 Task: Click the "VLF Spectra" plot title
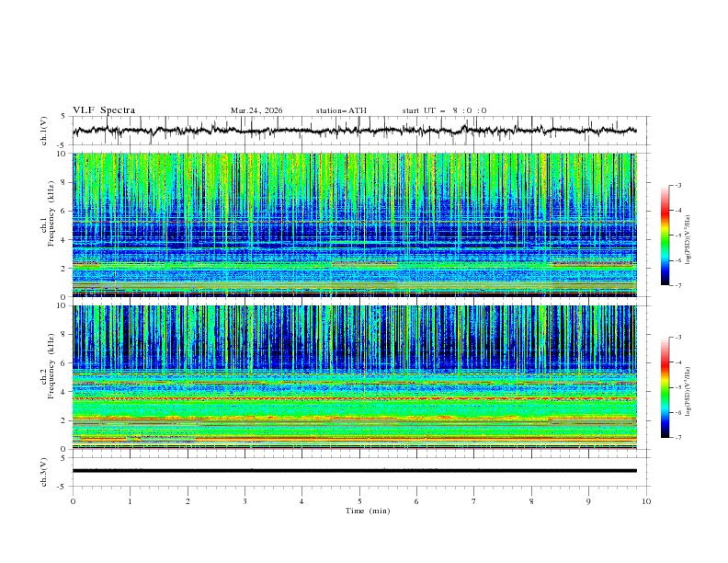point(104,110)
